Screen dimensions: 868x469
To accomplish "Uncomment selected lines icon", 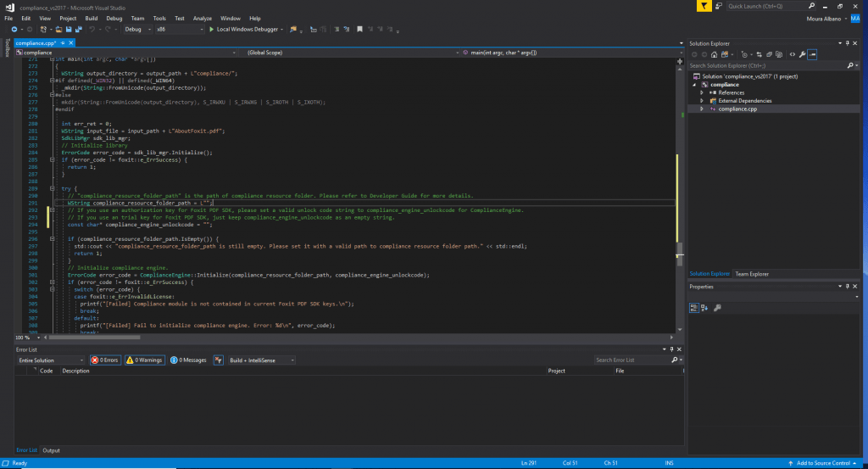I will click(x=347, y=30).
